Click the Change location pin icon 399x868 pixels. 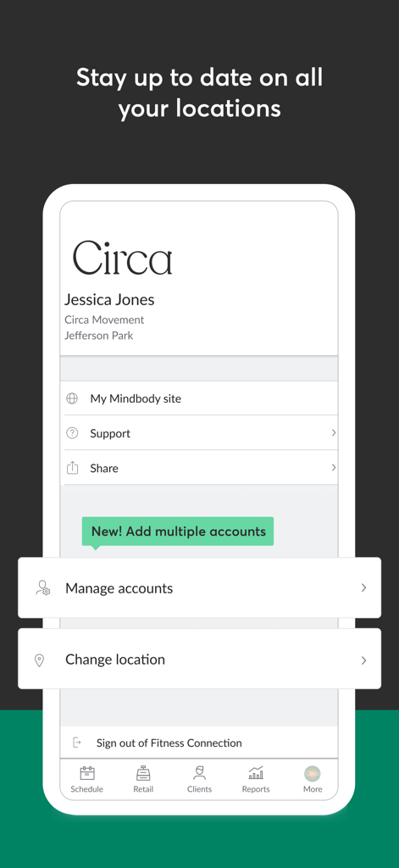(x=39, y=659)
